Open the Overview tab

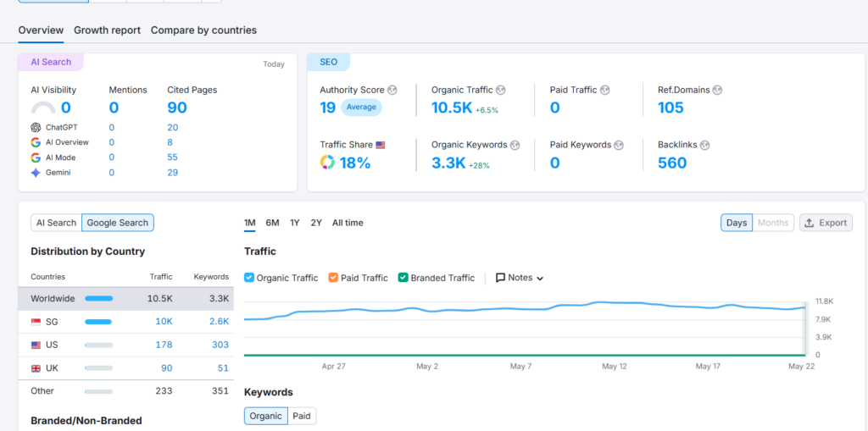tap(41, 30)
